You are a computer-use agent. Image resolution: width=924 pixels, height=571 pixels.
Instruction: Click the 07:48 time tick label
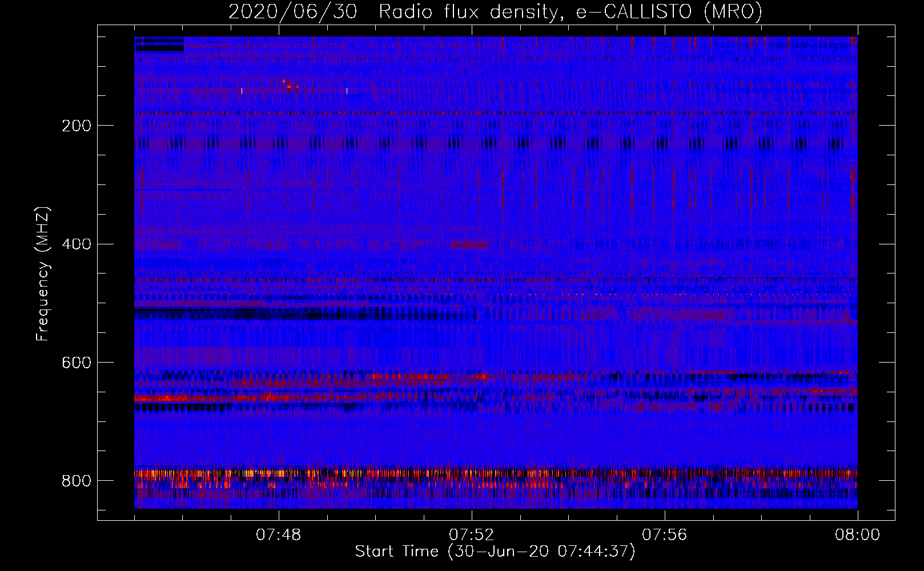[279, 535]
